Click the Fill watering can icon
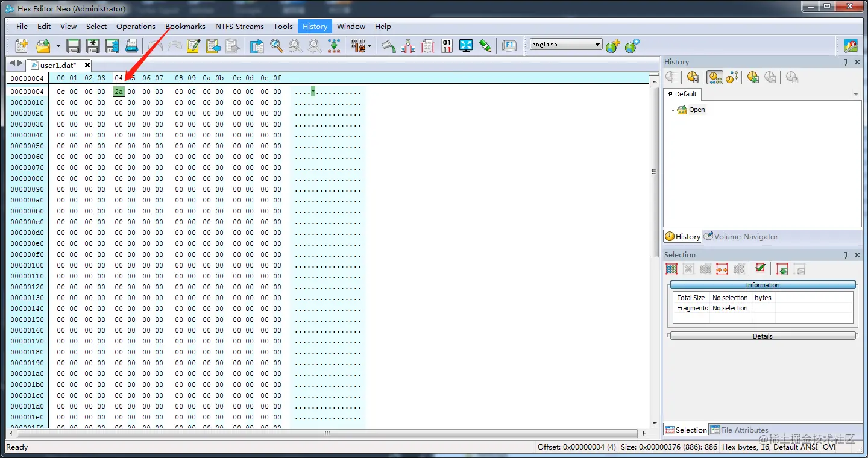This screenshot has width=868, height=458. pos(389,46)
